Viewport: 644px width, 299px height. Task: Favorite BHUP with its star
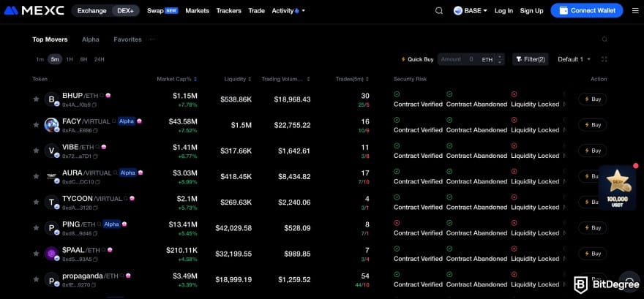(x=36, y=99)
